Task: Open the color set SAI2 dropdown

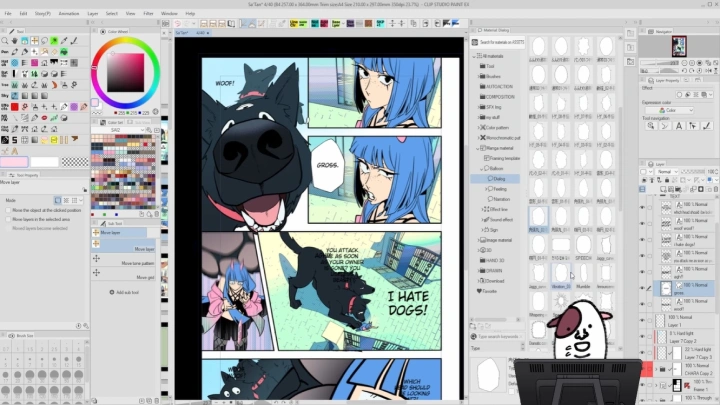Action: tap(119, 130)
